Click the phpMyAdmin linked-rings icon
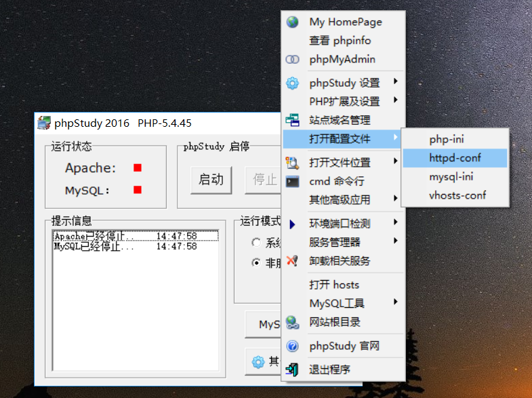532x398 pixels. pyautogui.click(x=292, y=60)
